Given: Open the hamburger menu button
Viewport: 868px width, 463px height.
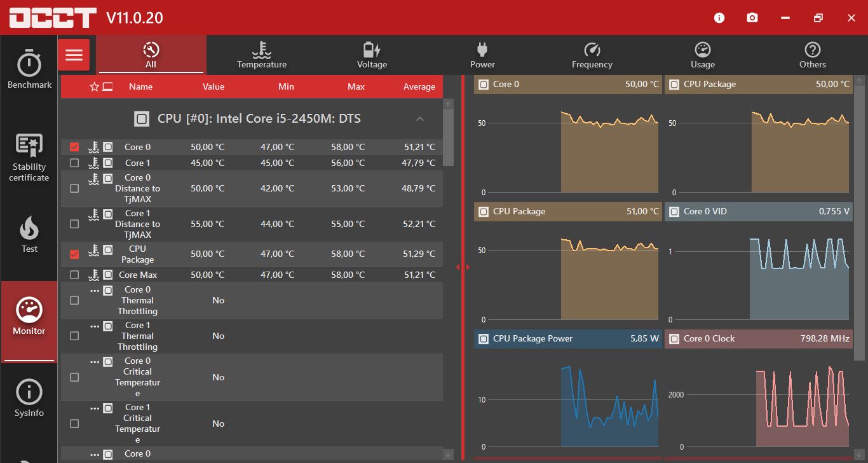Looking at the screenshot, I should click(74, 55).
